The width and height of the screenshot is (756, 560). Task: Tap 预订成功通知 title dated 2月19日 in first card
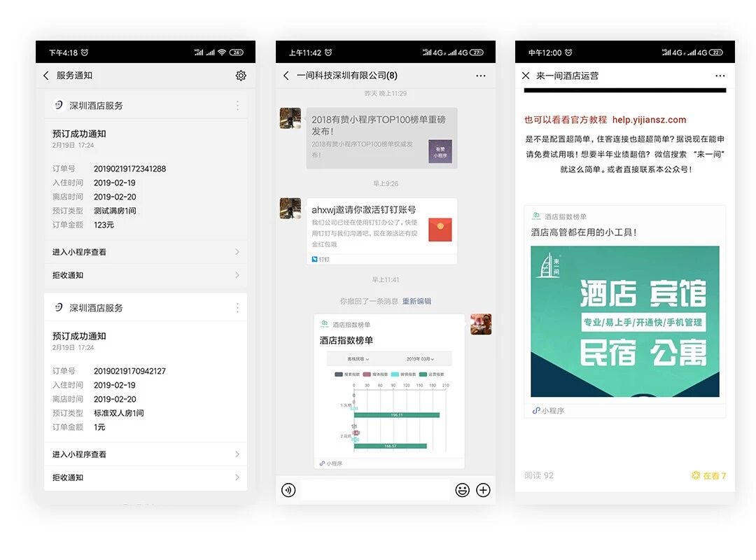click(x=79, y=134)
